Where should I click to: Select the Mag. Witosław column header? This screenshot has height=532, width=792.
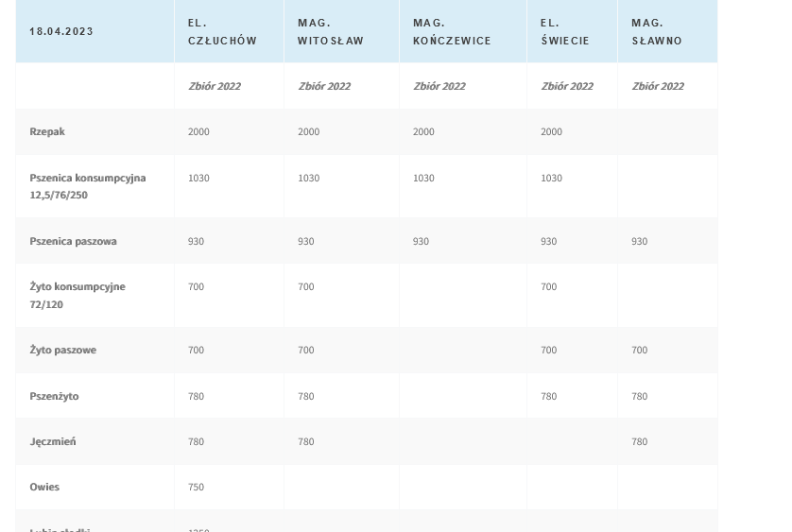click(x=331, y=31)
